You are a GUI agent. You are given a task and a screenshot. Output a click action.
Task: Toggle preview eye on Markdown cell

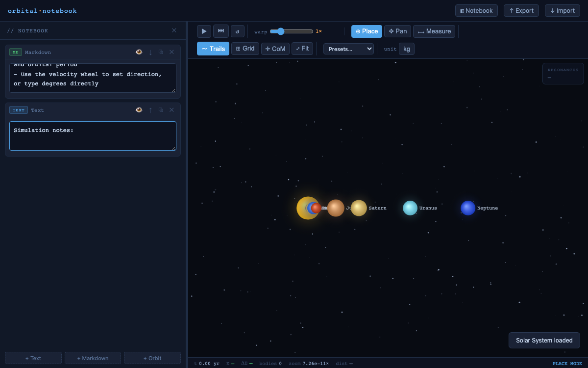139,52
